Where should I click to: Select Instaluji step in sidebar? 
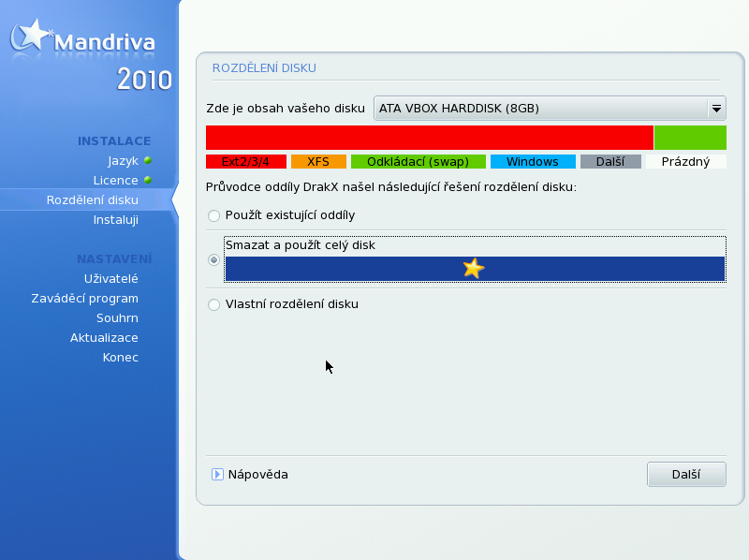click(x=115, y=220)
